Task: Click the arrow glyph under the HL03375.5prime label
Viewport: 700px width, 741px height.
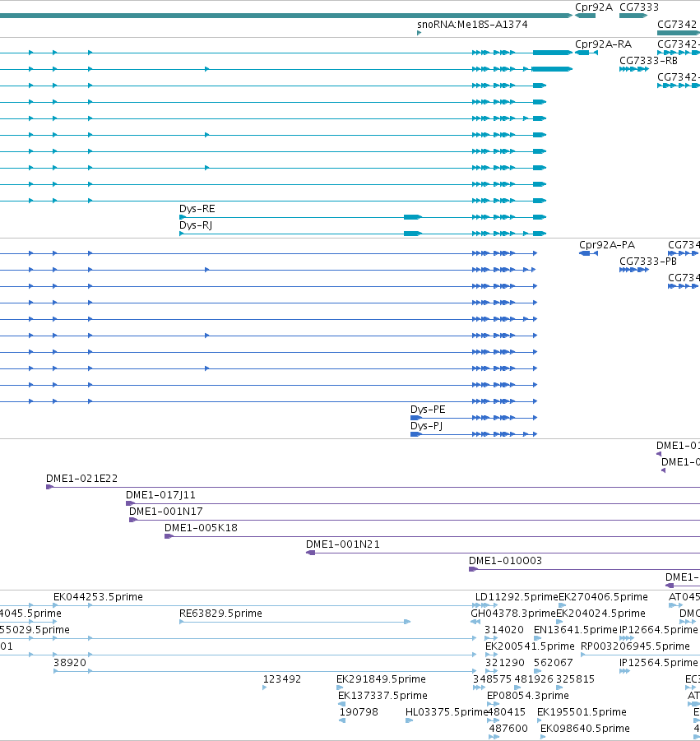Action: click(409, 720)
